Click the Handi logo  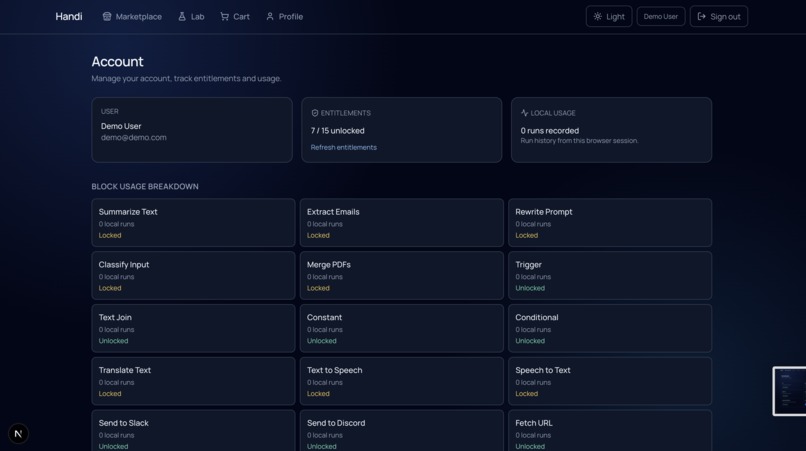coord(68,16)
